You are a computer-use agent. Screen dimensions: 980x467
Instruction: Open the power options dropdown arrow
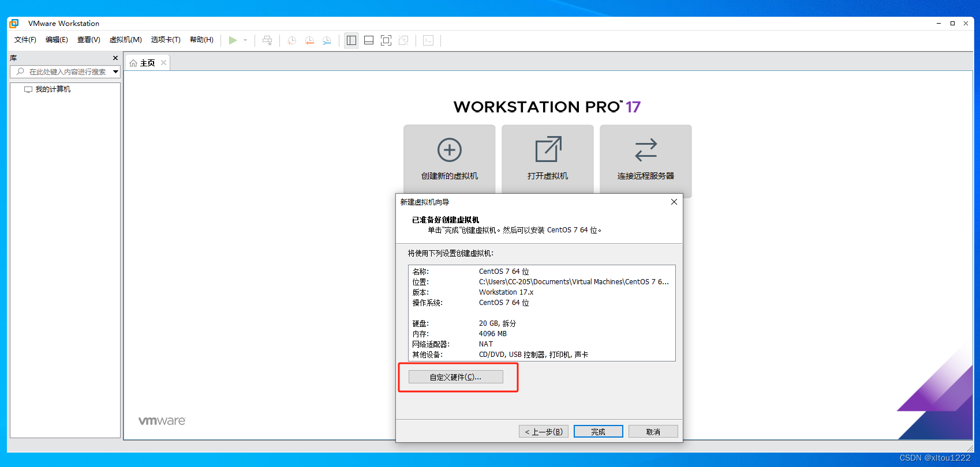pos(245,40)
